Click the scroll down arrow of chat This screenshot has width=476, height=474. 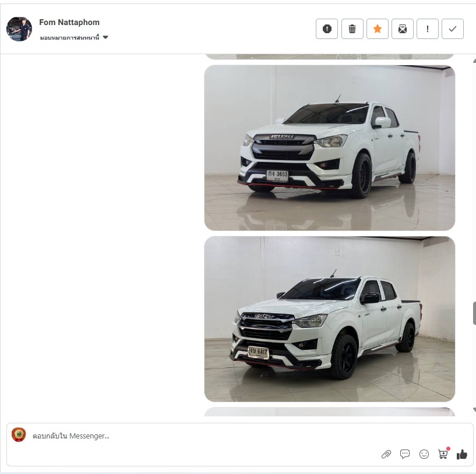pyautogui.click(x=474, y=410)
